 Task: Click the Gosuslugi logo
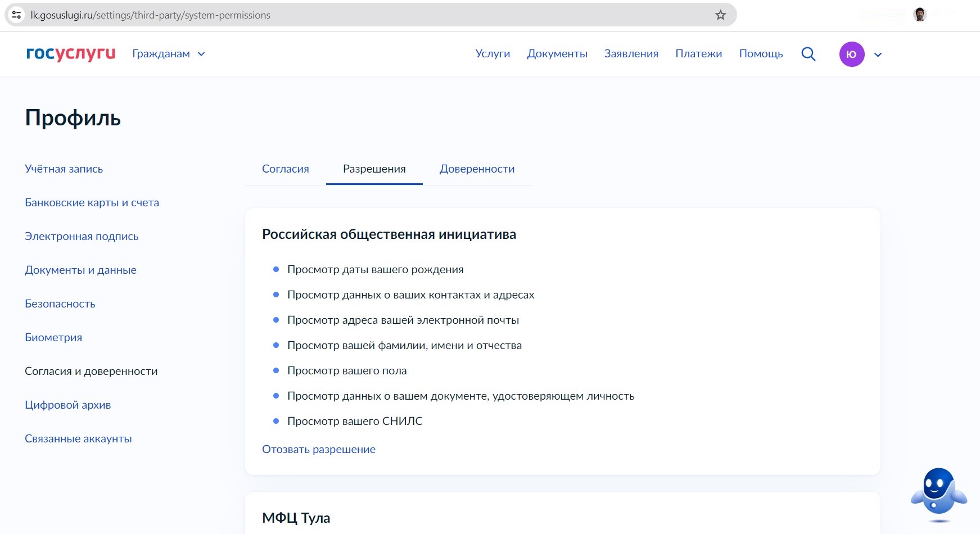tap(71, 53)
